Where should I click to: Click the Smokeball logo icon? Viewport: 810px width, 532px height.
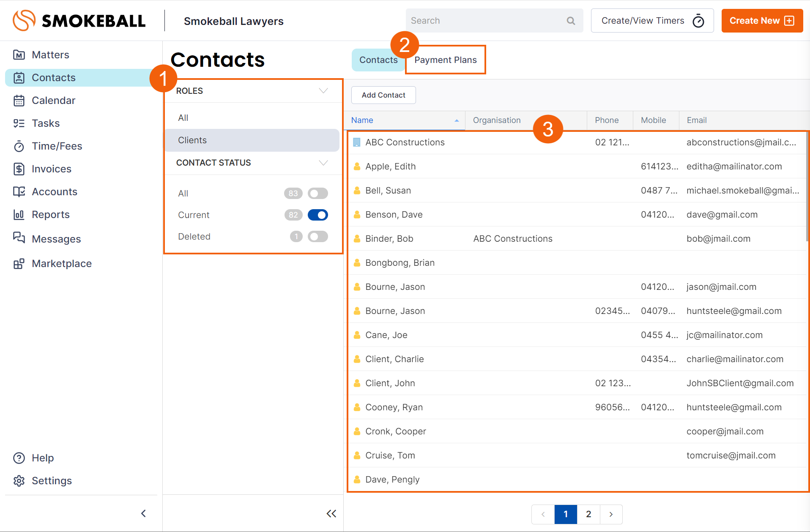(24, 20)
